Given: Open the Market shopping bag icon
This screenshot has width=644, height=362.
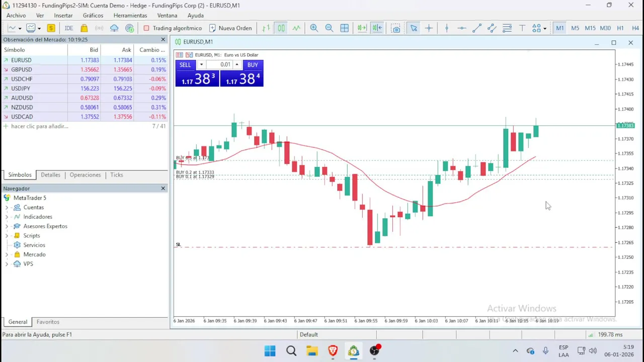Looking at the screenshot, I should coord(84,28).
